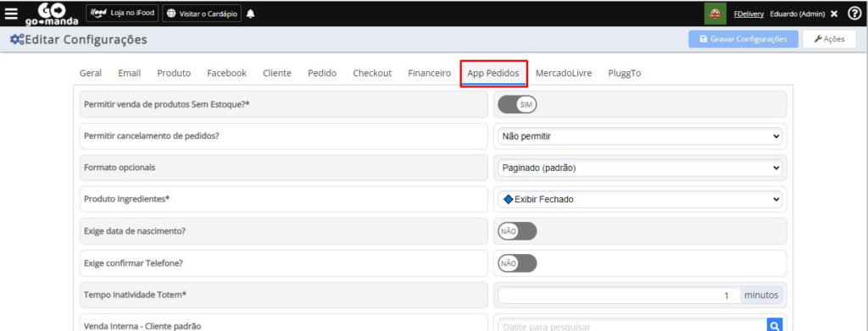Open Permitir cancelamento de pedidos dropdown
Screen dimensions: 868x331
640,136
